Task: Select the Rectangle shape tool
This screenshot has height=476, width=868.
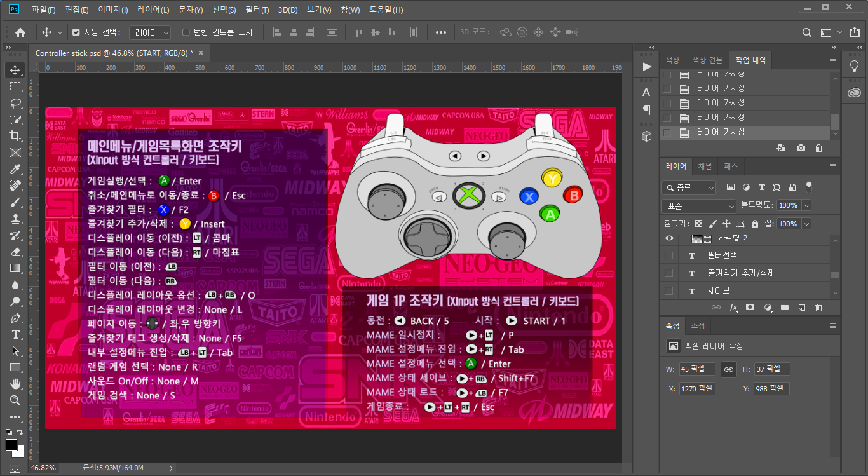Action: (x=15, y=367)
